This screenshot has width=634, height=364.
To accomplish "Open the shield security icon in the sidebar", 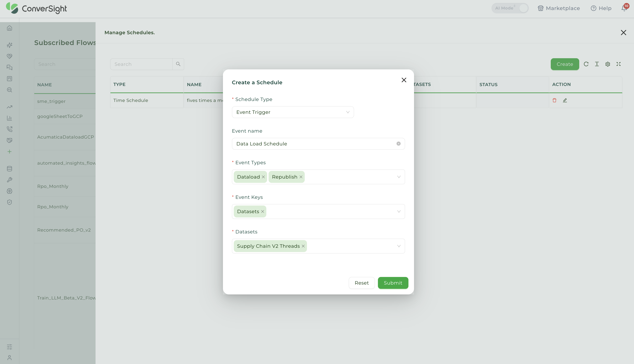I will click(9, 202).
